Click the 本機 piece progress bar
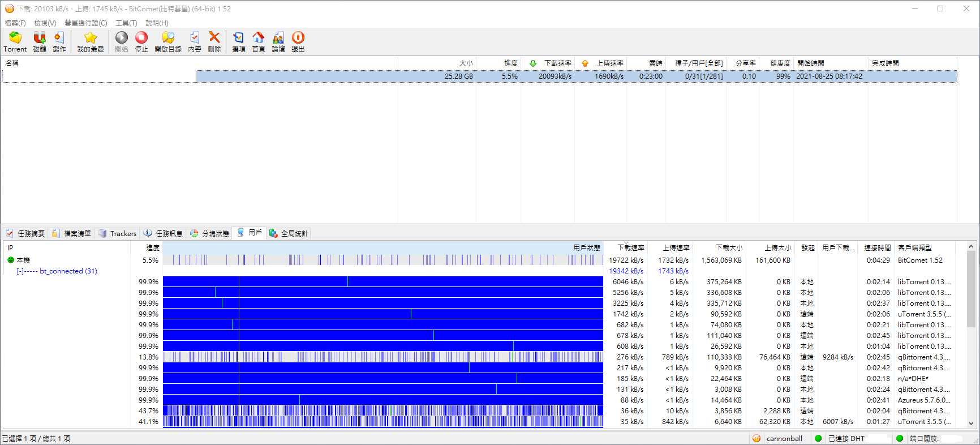The height and width of the screenshot is (445, 980). coord(383,260)
